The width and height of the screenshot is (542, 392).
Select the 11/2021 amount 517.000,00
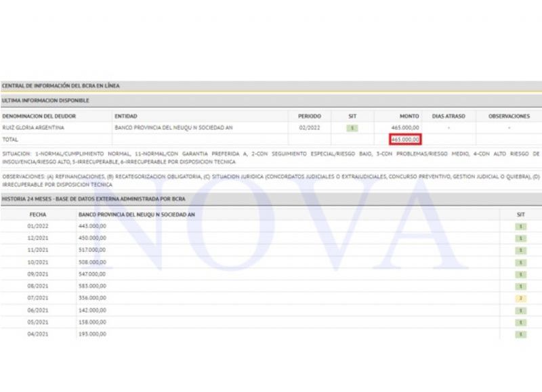(93, 250)
